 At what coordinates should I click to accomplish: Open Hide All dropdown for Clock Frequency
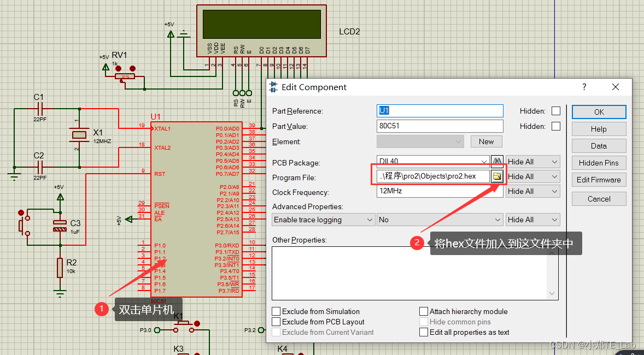pos(532,191)
